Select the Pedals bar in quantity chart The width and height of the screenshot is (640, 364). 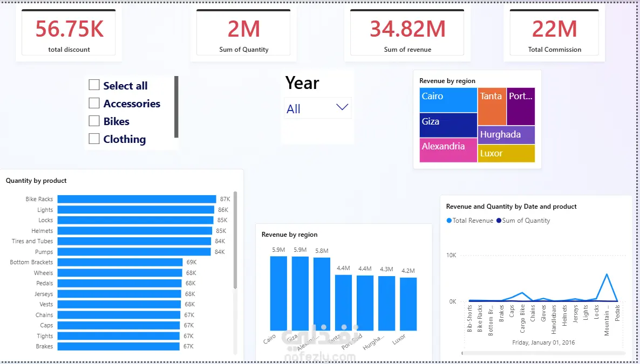pyautogui.click(x=120, y=283)
